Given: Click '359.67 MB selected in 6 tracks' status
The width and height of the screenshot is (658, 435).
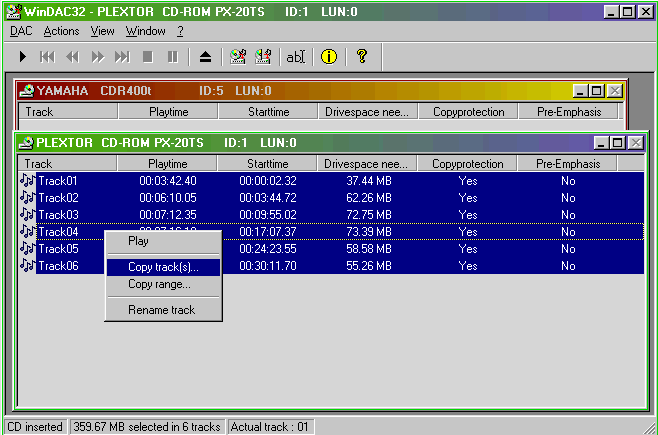Looking at the screenshot, I should point(147,427).
